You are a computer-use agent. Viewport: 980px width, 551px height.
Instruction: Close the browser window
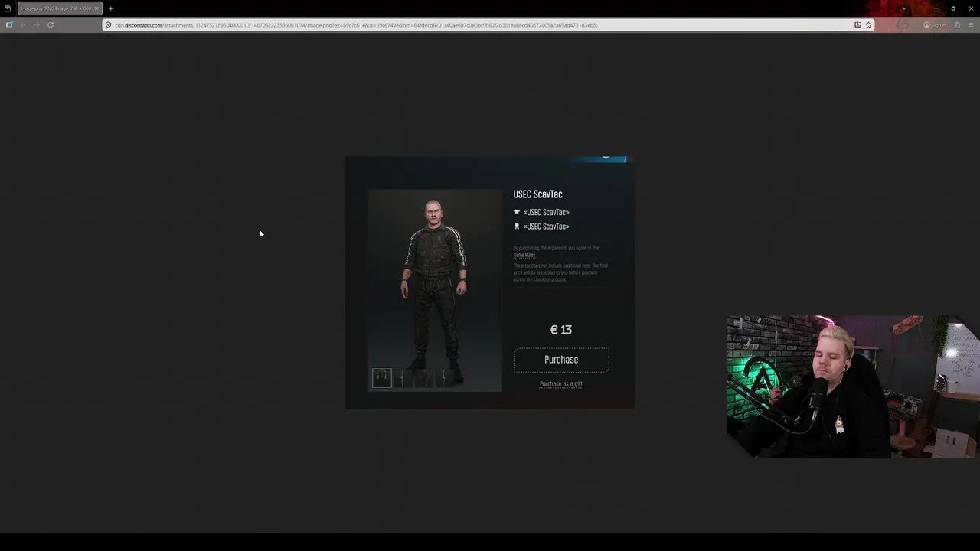[971, 8]
